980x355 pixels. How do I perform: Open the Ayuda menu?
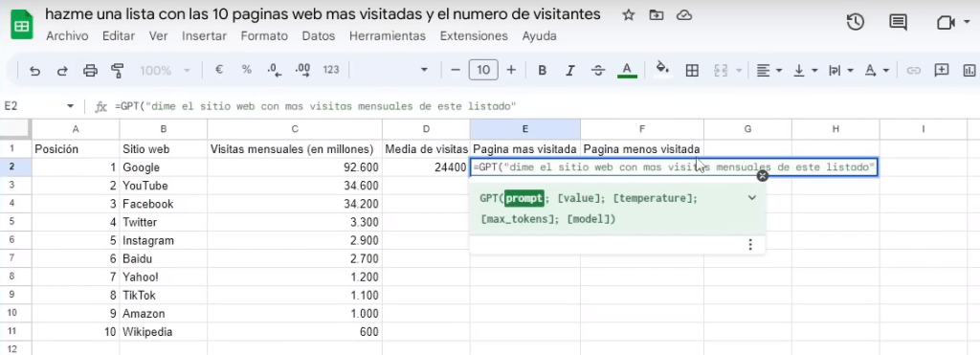(540, 36)
